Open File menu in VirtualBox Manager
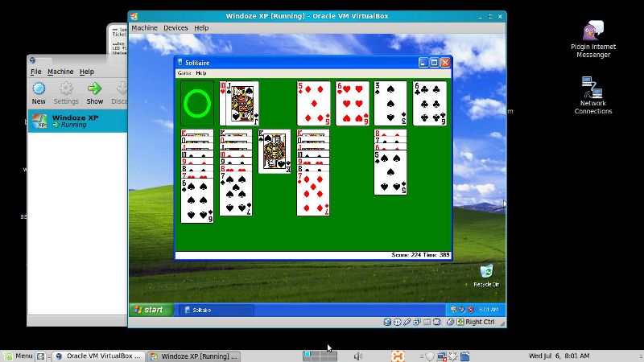The height and width of the screenshot is (362, 644). [36, 72]
